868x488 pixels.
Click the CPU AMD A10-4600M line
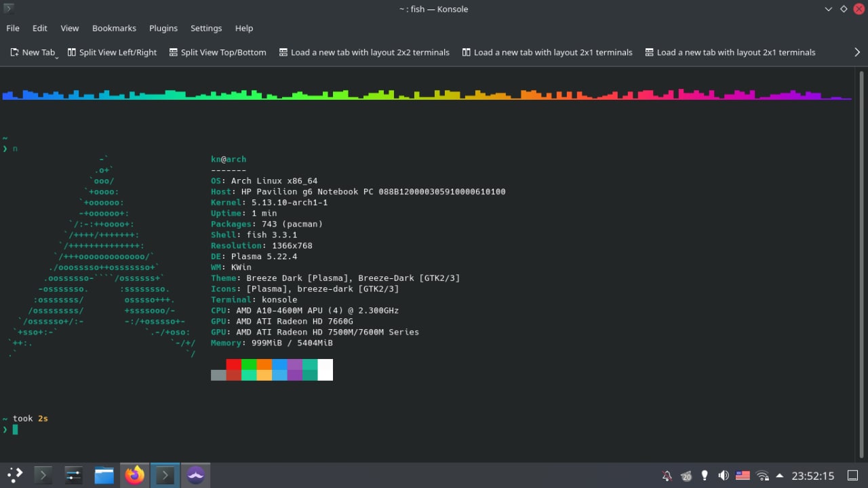[305, 311]
